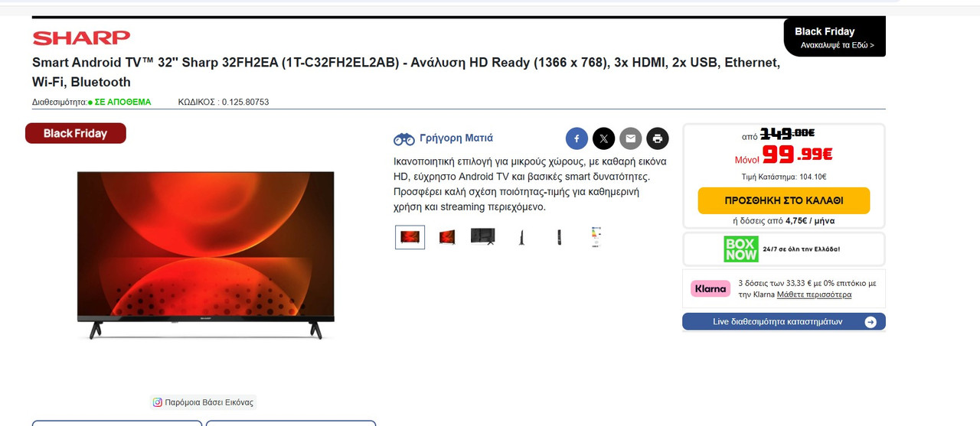This screenshot has width=980, height=426.
Task: Click the binoculars Γρήγορη Ματιά icon
Action: pos(403,138)
